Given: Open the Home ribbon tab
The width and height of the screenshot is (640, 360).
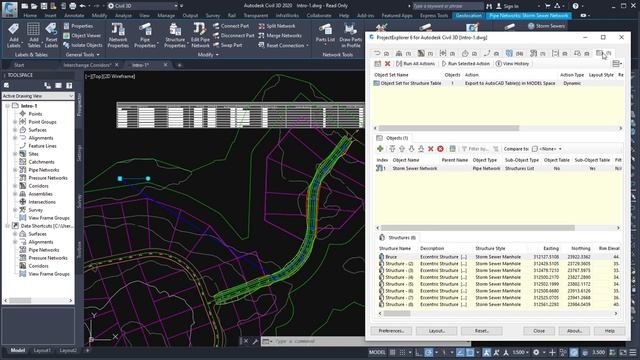Looking at the screenshot, I should click(x=30, y=16).
